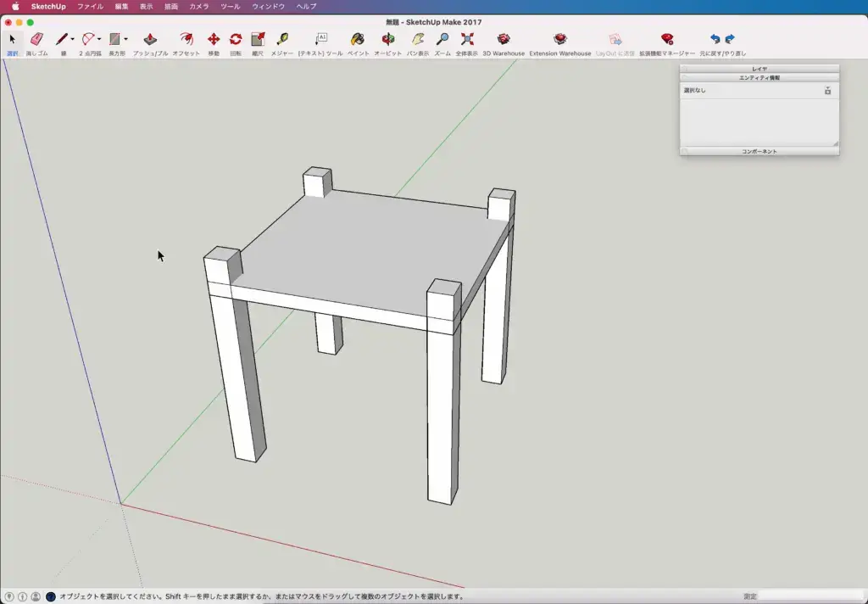Open the 表示 menu
Viewport: 868px width, 604px height.
click(146, 7)
